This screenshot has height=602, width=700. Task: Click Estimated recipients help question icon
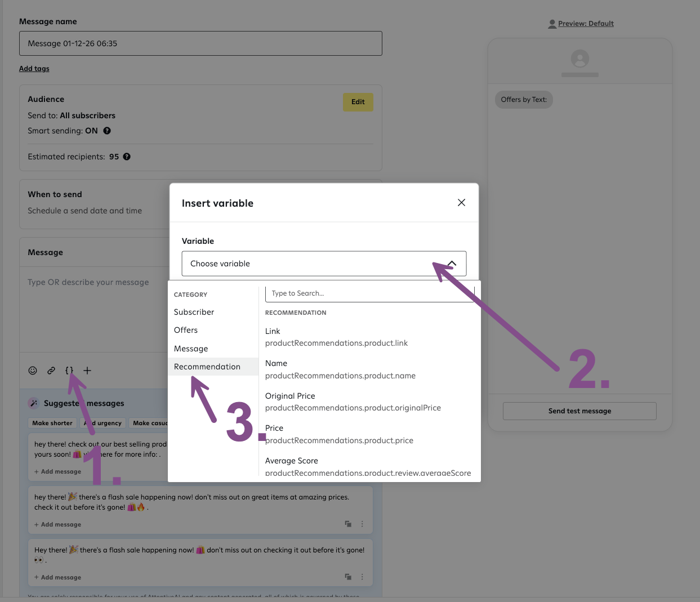pos(127,157)
